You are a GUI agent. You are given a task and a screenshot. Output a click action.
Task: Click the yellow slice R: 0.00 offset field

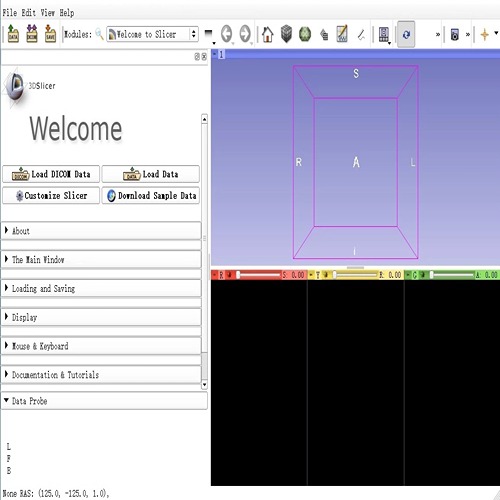(390, 275)
